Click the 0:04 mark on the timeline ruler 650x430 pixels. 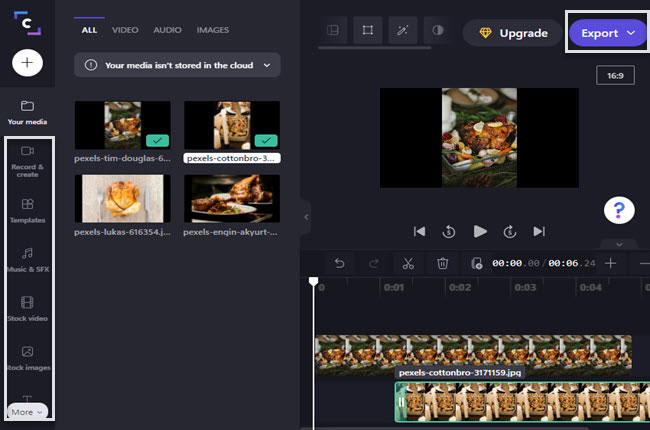click(591, 287)
